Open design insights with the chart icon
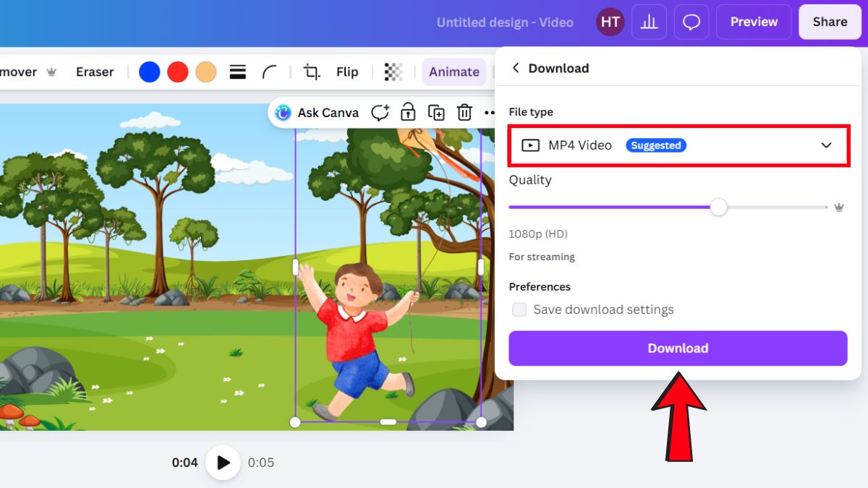 649,22
